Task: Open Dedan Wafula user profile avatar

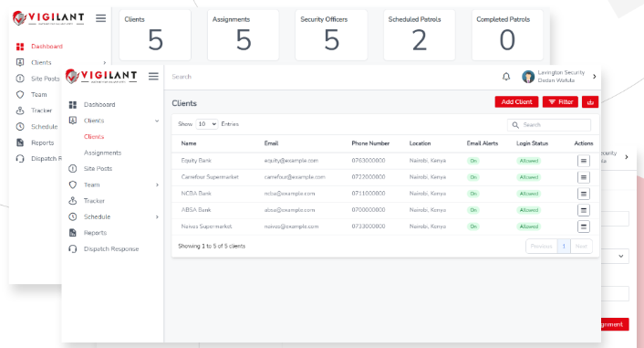Action: [x=528, y=77]
